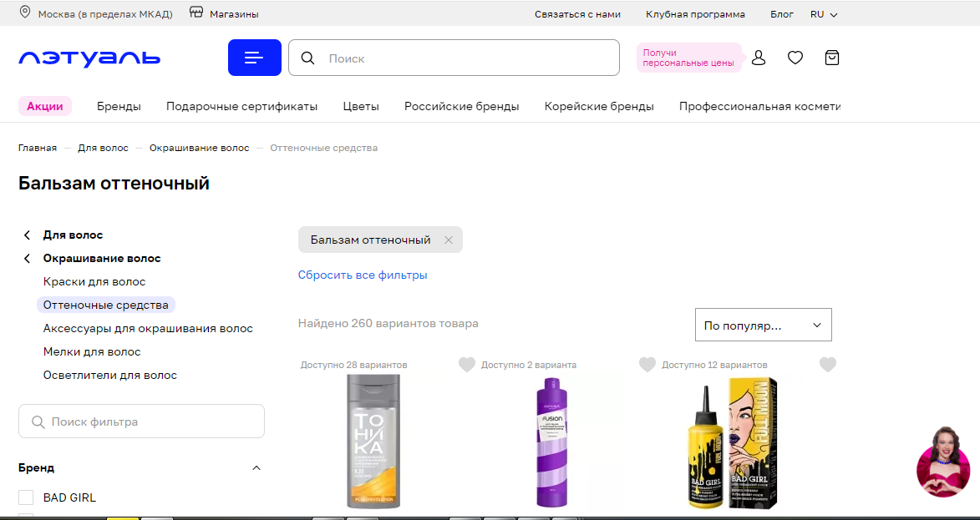
Task: Select Оттеночные средства category
Action: click(106, 305)
